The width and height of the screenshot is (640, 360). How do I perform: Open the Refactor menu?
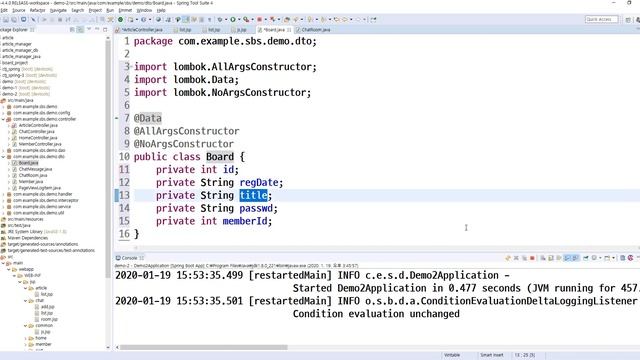pos(38,10)
